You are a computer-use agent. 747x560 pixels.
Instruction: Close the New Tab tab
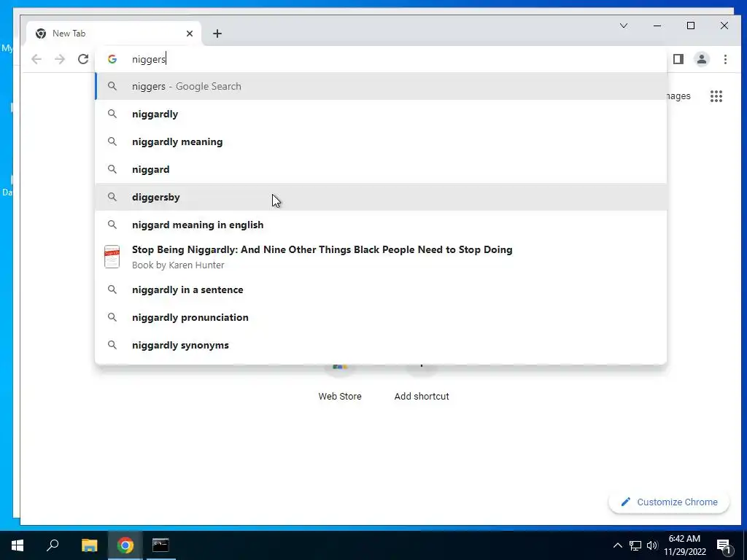point(190,34)
